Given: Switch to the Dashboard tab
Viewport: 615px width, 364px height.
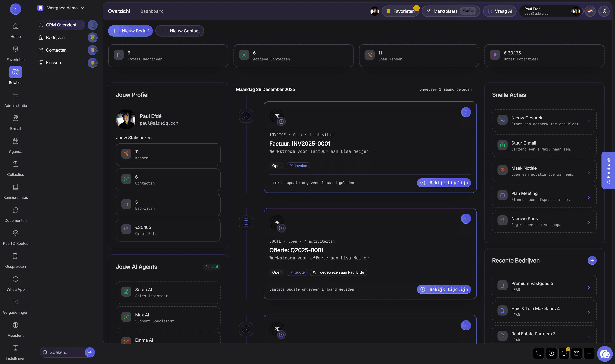Looking at the screenshot, I should tap(152, 11).
